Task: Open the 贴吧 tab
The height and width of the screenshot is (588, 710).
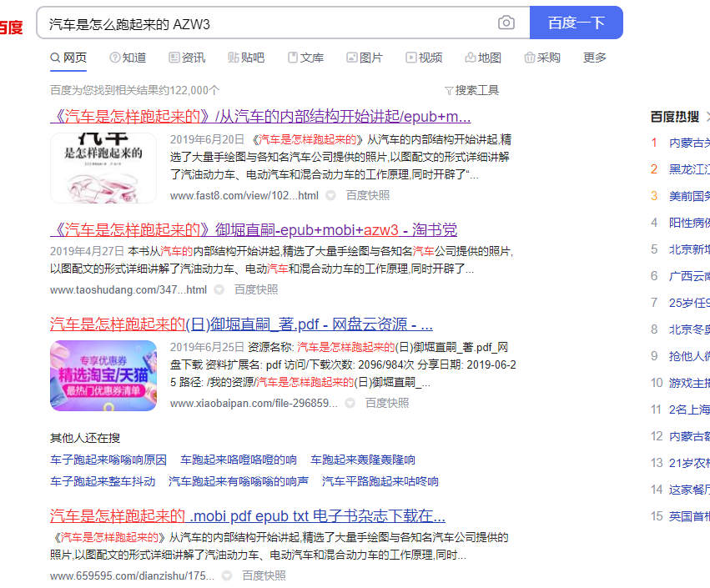Action: (246, 58)
